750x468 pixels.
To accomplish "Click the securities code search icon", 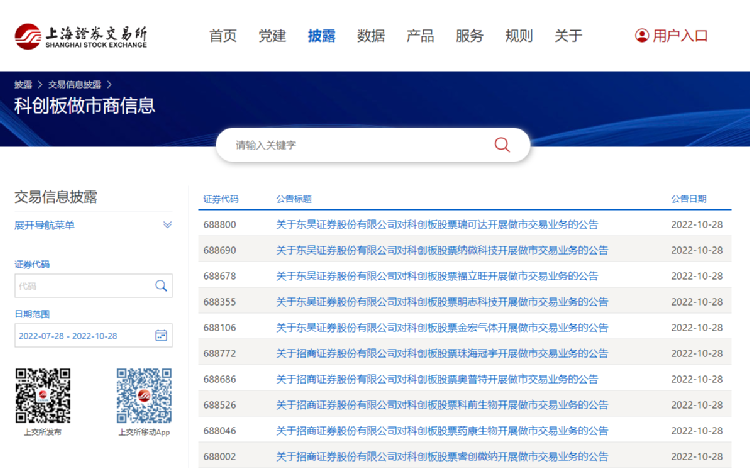I will (161, 286).
